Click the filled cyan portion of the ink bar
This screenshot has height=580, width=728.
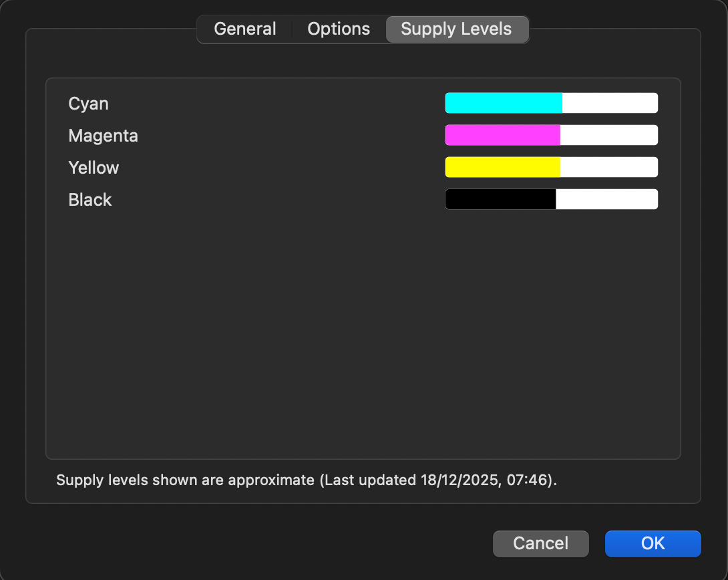tap(503, 103)
